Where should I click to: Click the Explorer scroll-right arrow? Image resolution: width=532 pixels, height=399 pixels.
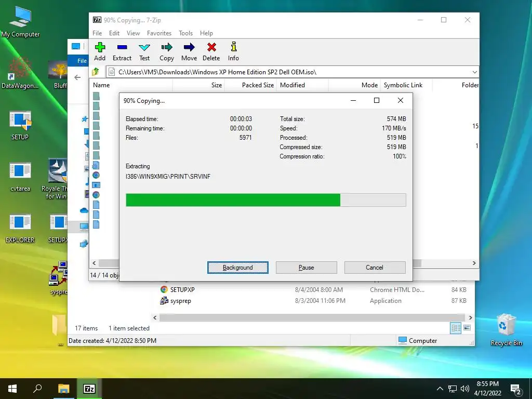pyautogui.click(x=470, y=317)
